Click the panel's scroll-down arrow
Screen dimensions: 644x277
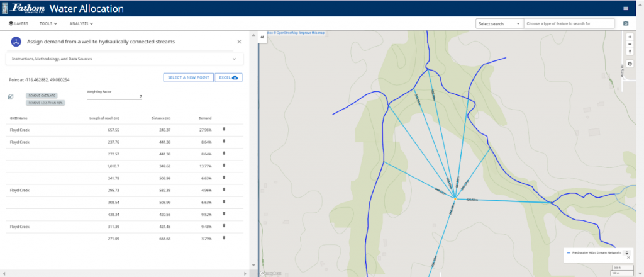(253, 265)
